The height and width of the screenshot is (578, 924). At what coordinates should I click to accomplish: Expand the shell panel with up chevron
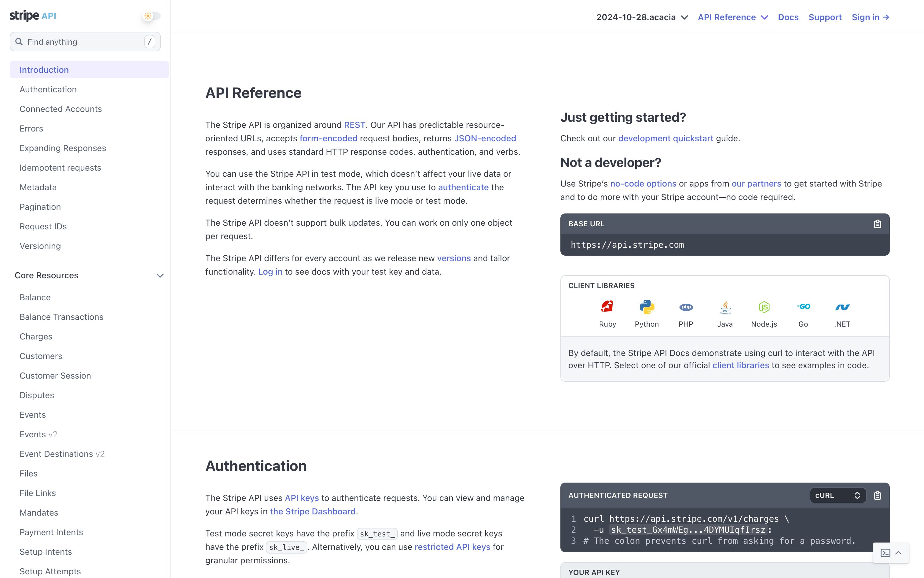[x=898, y=553]
